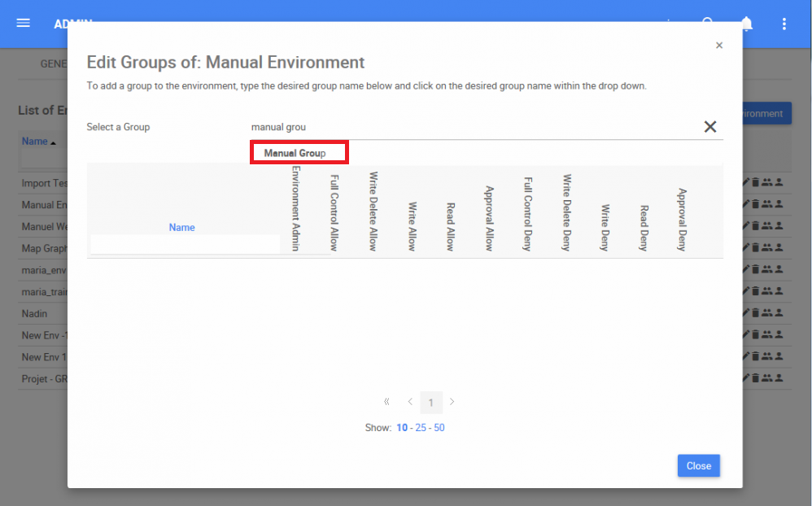Open groups icon in maria_env row
Image resolution: width=812 pixels, height=506 pixels.
click(767, 269)
